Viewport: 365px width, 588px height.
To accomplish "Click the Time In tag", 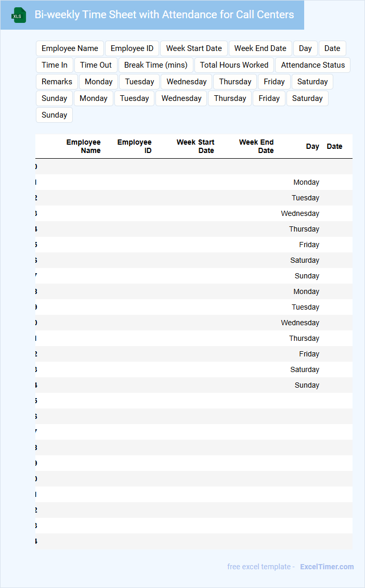I will 55,65.
